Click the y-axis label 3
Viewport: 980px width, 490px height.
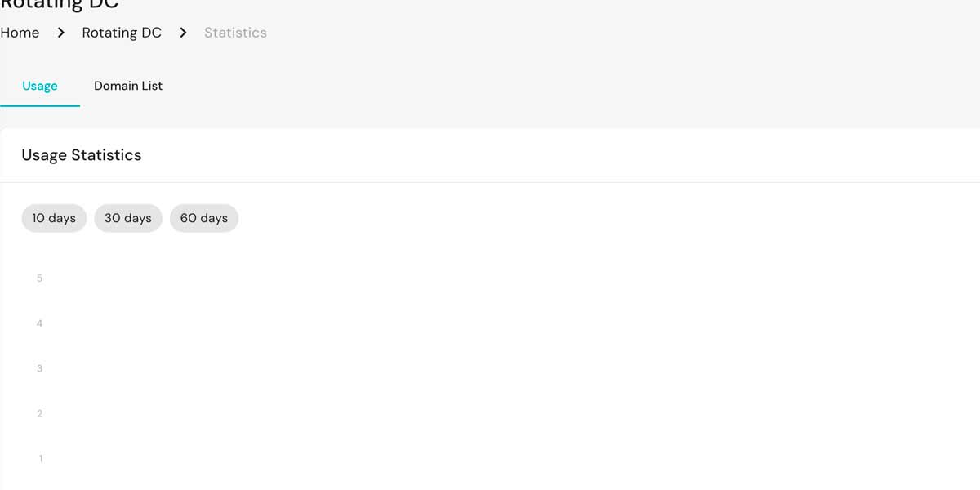(x=39, y=368)
